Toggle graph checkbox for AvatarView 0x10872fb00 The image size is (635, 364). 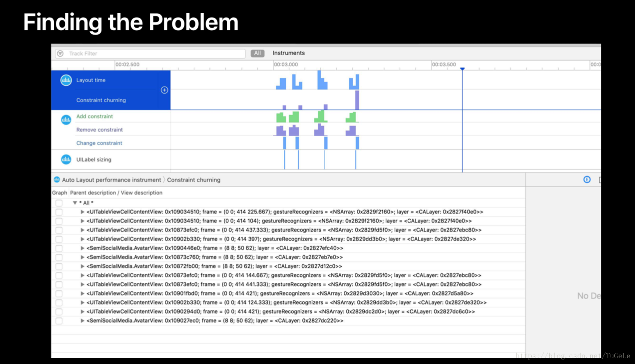click(x=59, y=266)
